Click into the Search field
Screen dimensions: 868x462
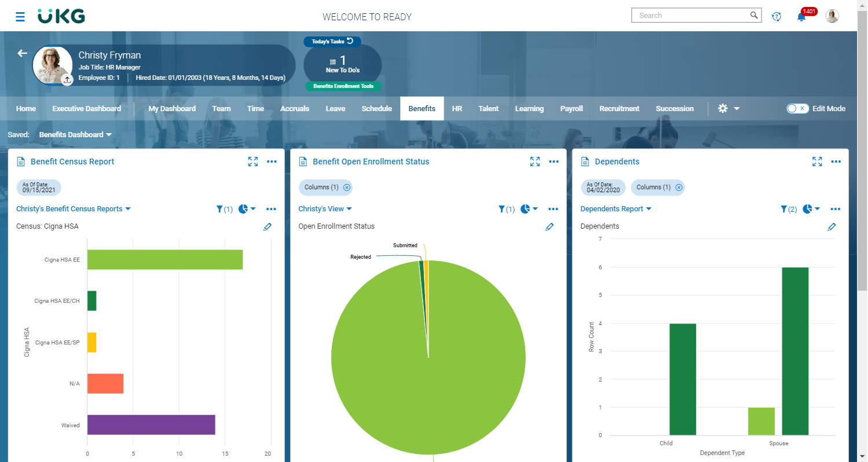coord(691,16)
